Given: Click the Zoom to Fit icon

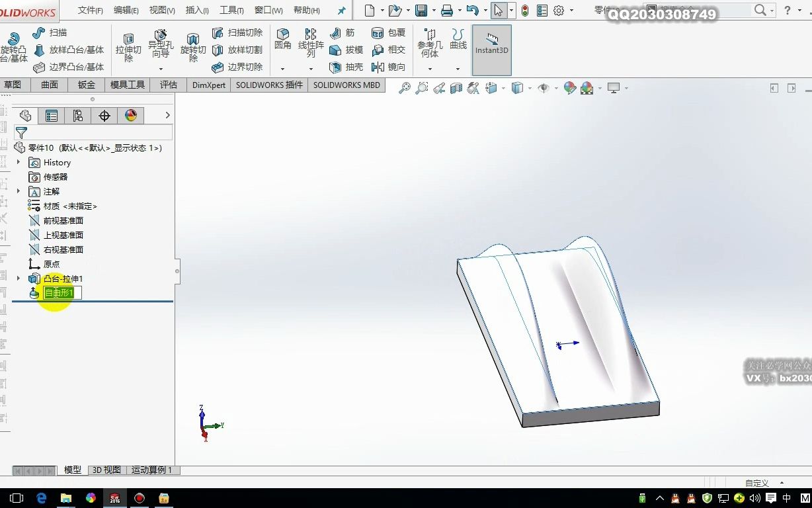Looking at the screenshot, I should pyautogui.click(x=407, y=87).
